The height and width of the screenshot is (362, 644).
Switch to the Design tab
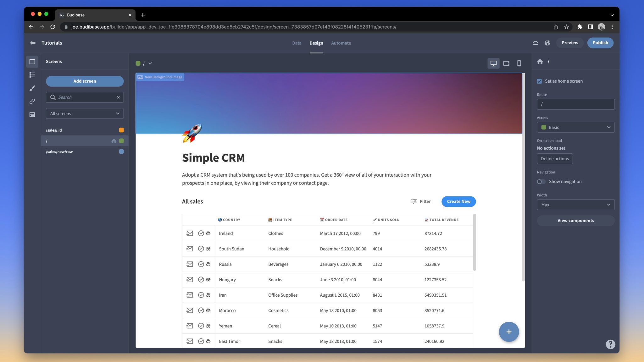click(x=316, y=43)
